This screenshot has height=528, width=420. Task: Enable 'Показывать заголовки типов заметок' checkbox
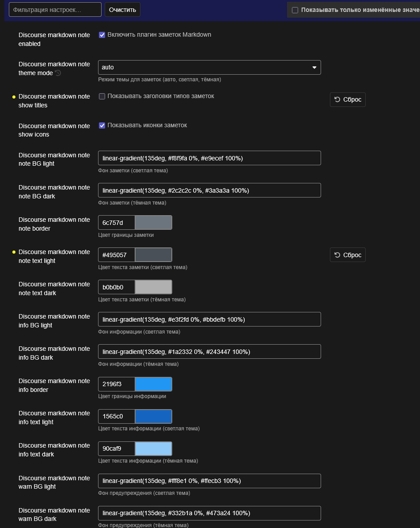102,96
